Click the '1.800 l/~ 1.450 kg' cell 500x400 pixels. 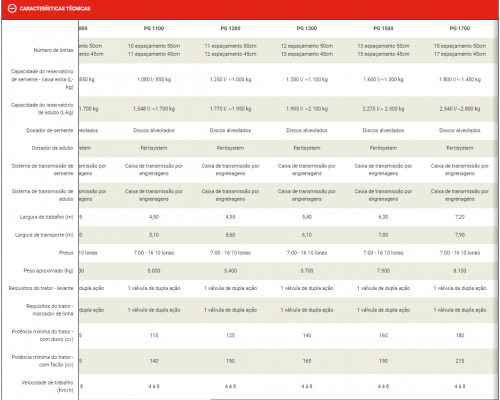click(x=460, y=79)
